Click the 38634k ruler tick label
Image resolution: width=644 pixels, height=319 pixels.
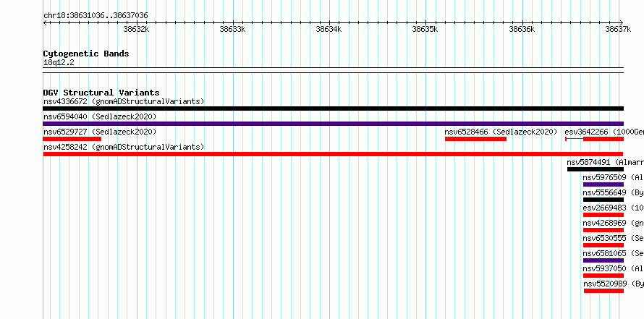pyautogui.click(x=329, y=29)
